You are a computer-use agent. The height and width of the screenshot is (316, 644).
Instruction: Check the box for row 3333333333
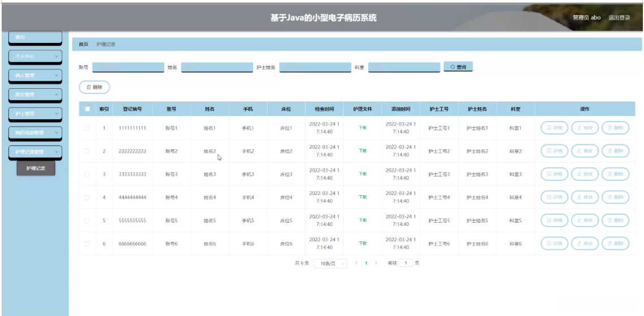point(87,174)
